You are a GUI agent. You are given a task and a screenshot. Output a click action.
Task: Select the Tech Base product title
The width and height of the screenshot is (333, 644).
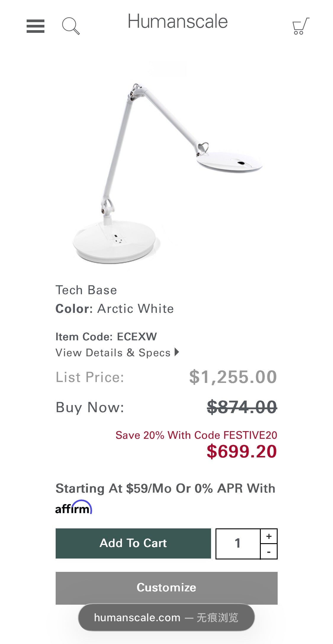pyautogui.click(x=86, y=290)
